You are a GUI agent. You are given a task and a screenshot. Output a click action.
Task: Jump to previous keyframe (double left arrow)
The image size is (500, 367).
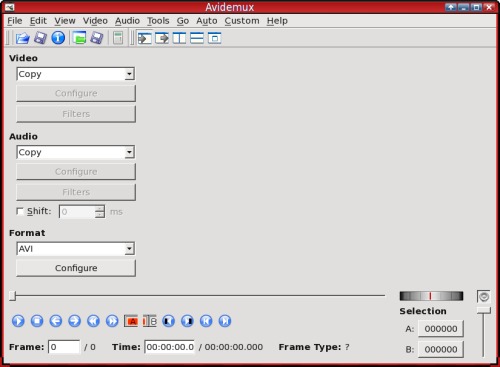[x=93, y=321]
